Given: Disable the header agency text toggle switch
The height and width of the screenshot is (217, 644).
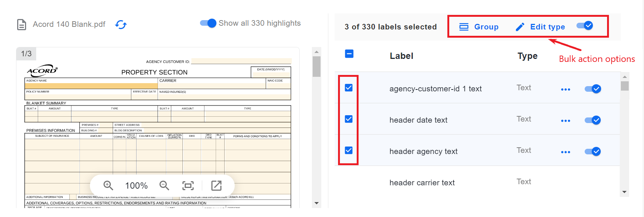Looking at the screenshot, I should [x=593, y=151].
